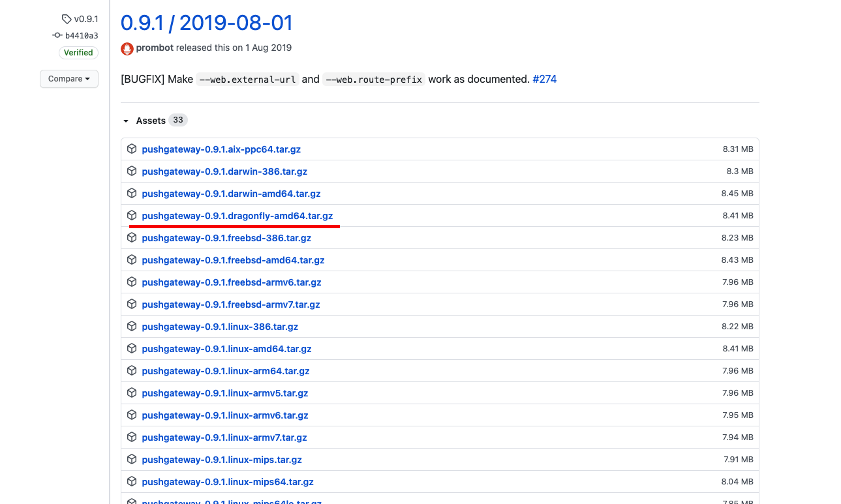
Task: Click package icon for freebsd-armv6 asset
Action: (132, 282)
